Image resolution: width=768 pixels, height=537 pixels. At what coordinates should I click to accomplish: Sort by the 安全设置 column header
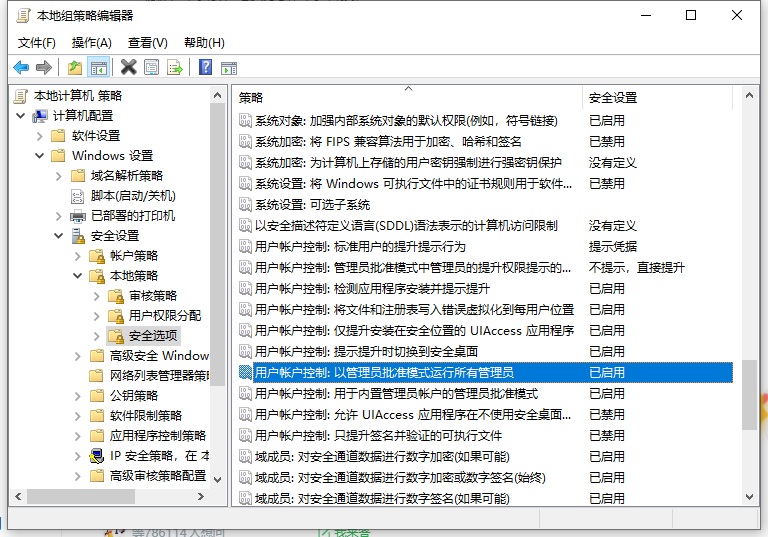657,98
